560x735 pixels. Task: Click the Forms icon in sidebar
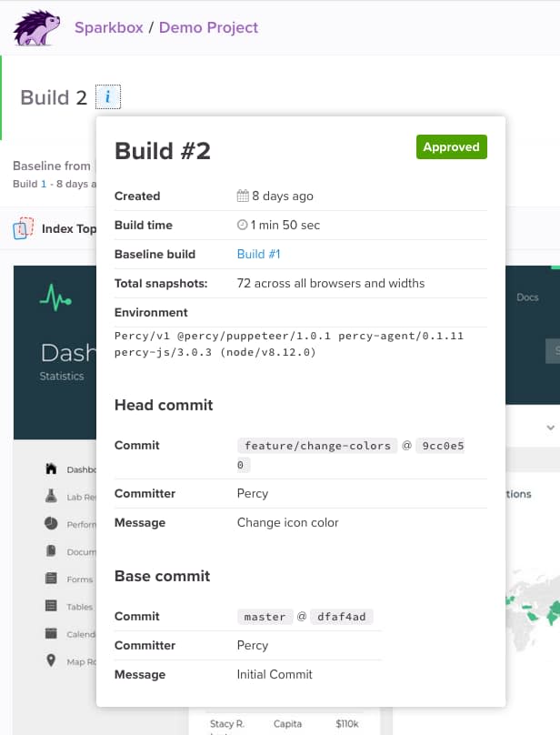(51, 578)
